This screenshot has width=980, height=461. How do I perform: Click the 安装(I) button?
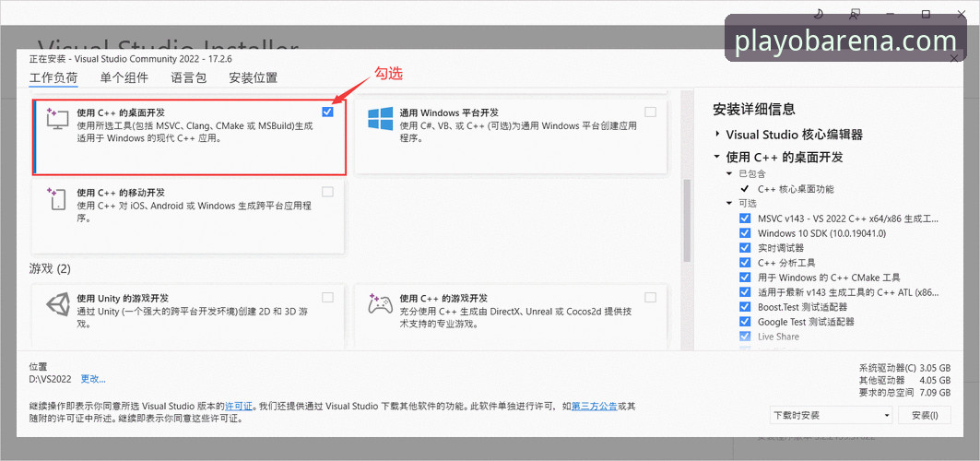(925, 416)
